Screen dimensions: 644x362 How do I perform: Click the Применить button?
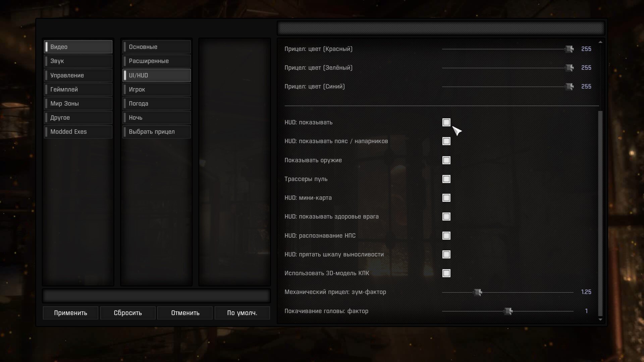70,313
